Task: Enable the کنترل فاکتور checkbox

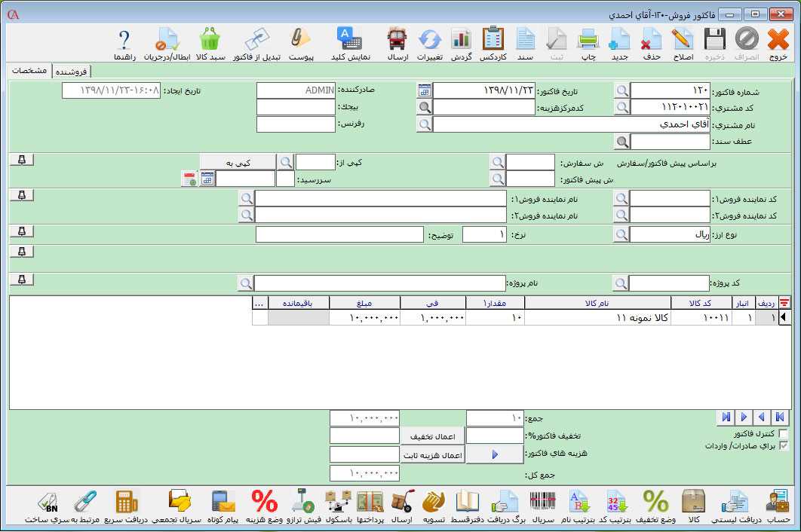Action: coord(784,434)
